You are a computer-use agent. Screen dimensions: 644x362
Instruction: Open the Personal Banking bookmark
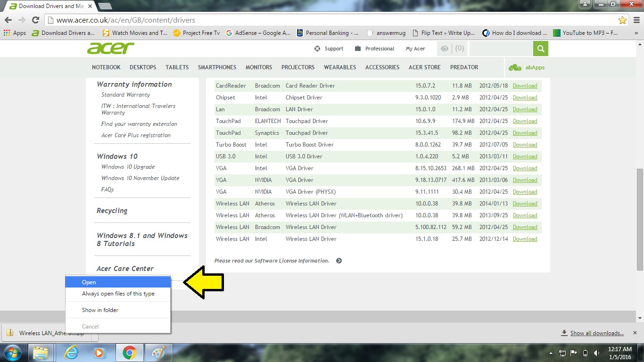(328, 33)
